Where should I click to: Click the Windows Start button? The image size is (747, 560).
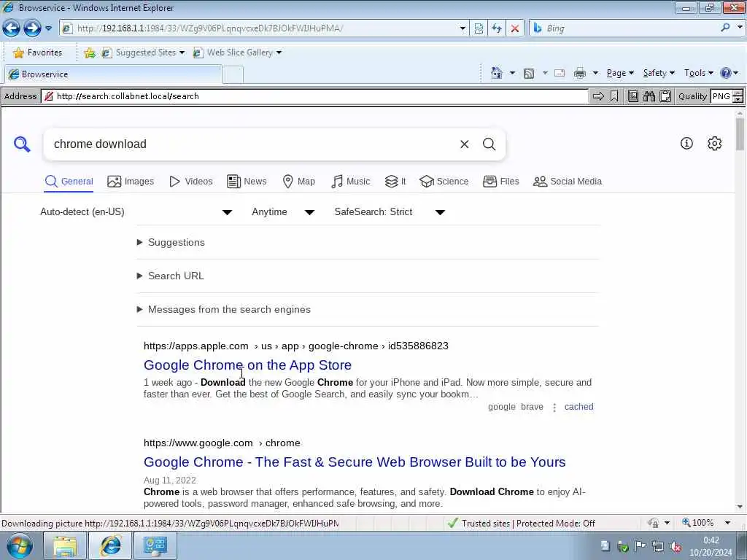coord(19,545)
